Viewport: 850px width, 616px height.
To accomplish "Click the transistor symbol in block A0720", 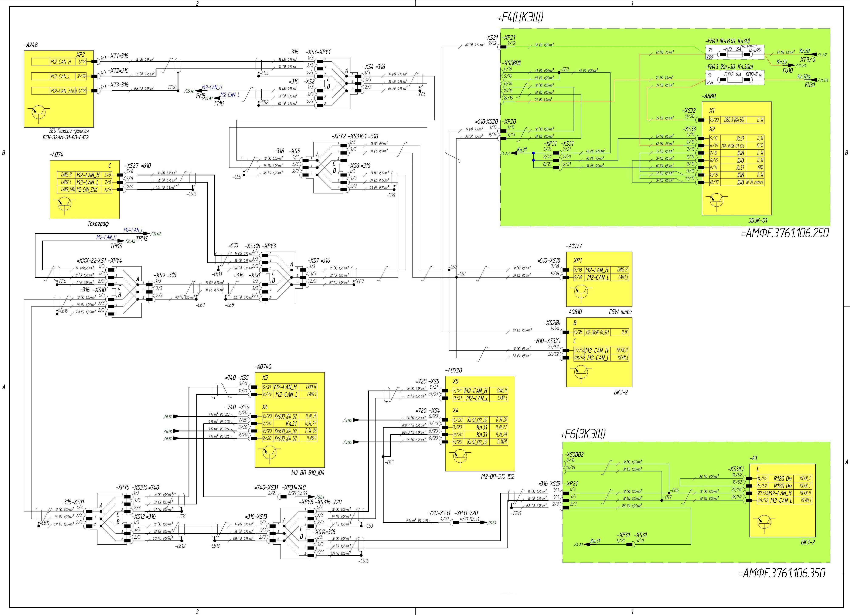I will click(460, 456).
